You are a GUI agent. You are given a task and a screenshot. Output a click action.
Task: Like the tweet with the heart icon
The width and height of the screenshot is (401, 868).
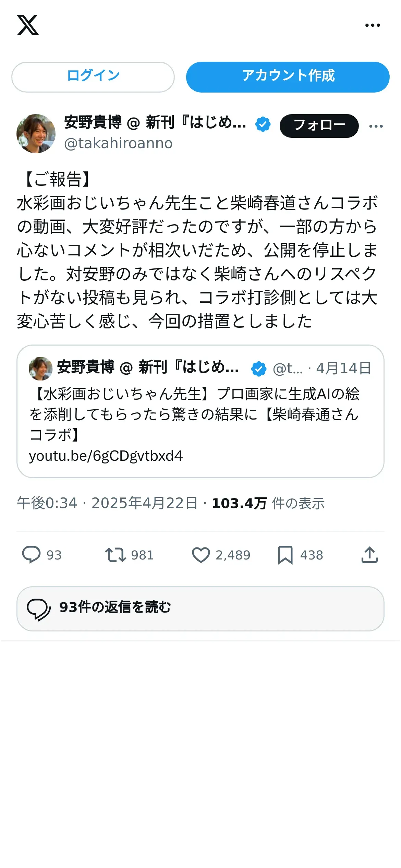[x=201, y=555]
